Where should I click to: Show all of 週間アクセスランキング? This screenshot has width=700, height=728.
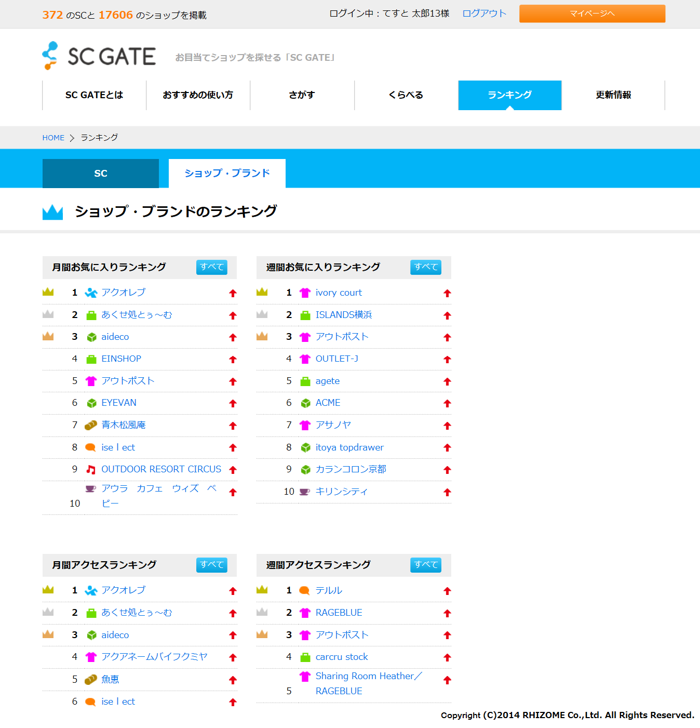tap(426, 565)
